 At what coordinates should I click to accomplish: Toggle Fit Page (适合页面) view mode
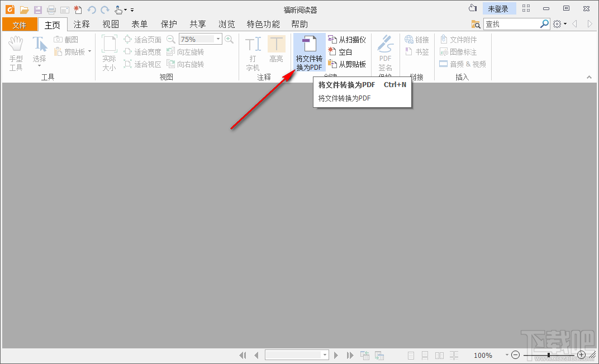141,39
